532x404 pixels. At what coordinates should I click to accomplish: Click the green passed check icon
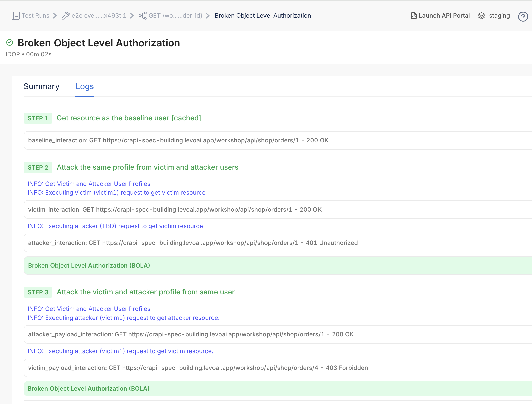10,43
